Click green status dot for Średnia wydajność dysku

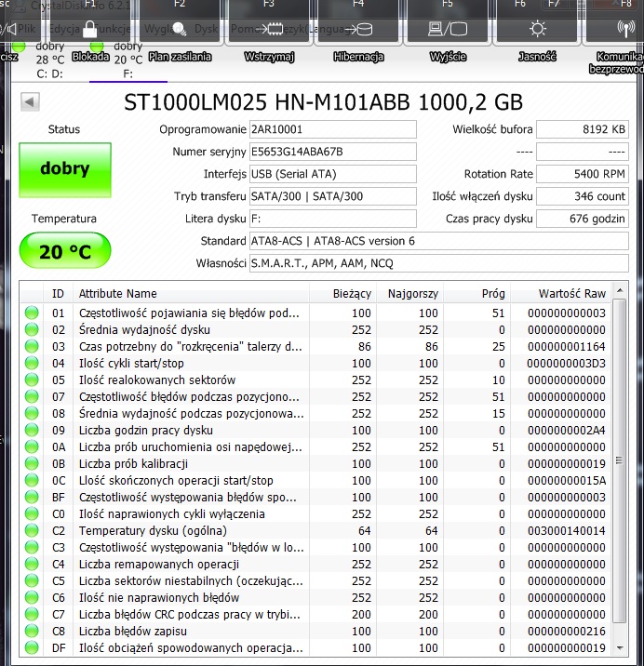tap(32, 329)
